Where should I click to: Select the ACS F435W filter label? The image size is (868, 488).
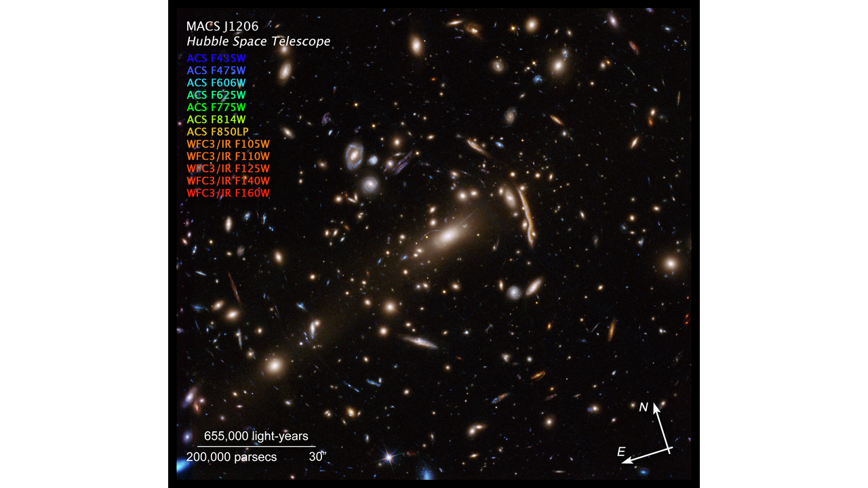(x=216, y=58)
